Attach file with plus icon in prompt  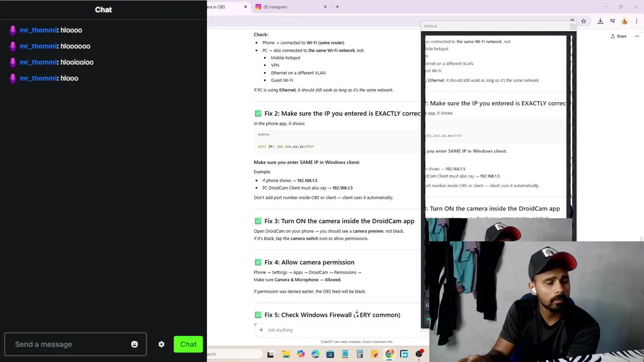tap(261, 330)
